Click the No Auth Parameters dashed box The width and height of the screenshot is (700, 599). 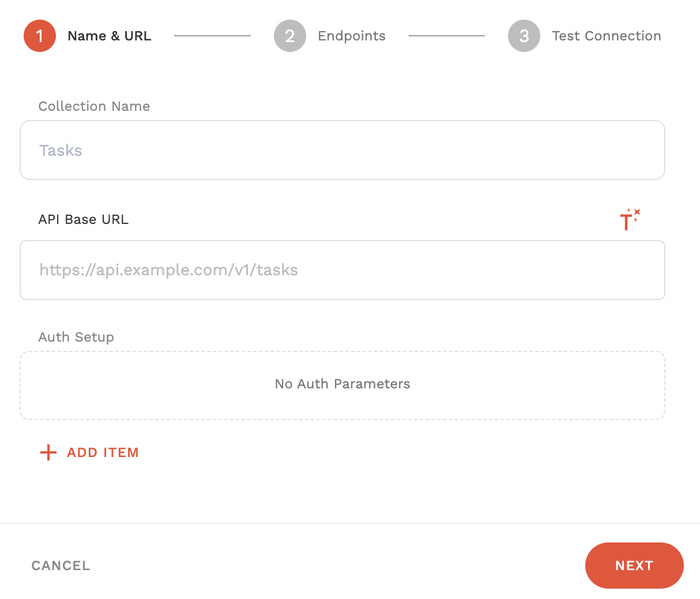click(x=343, y=385)
